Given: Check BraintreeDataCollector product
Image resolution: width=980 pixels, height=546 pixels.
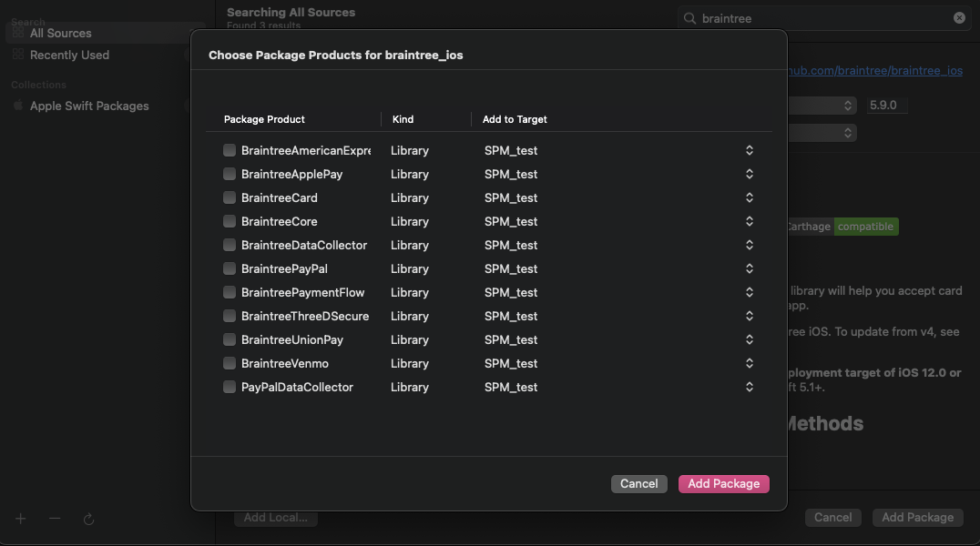Looking at the screenshot, I should point(230,246).
